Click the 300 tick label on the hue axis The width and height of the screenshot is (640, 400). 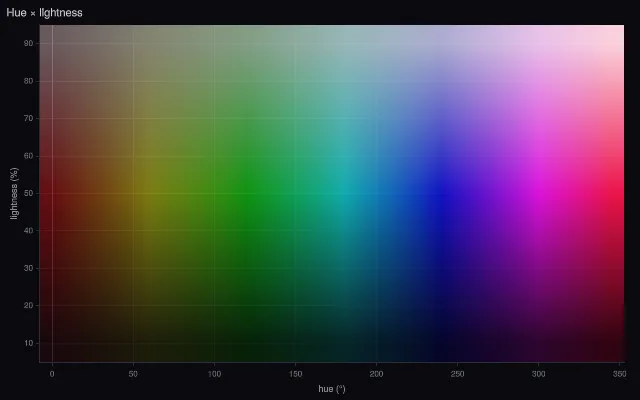click(538, 374)
